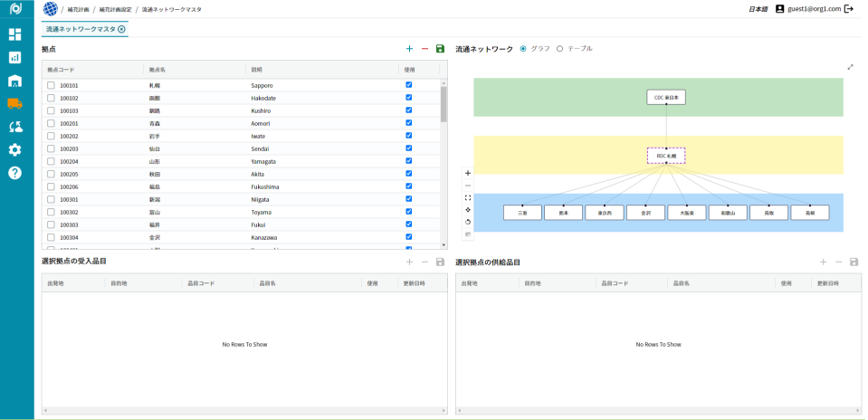Select the テーブル radio button
The width and height of the screenshot is (868, 420).
pyautogui.click(x=559, y=49)
